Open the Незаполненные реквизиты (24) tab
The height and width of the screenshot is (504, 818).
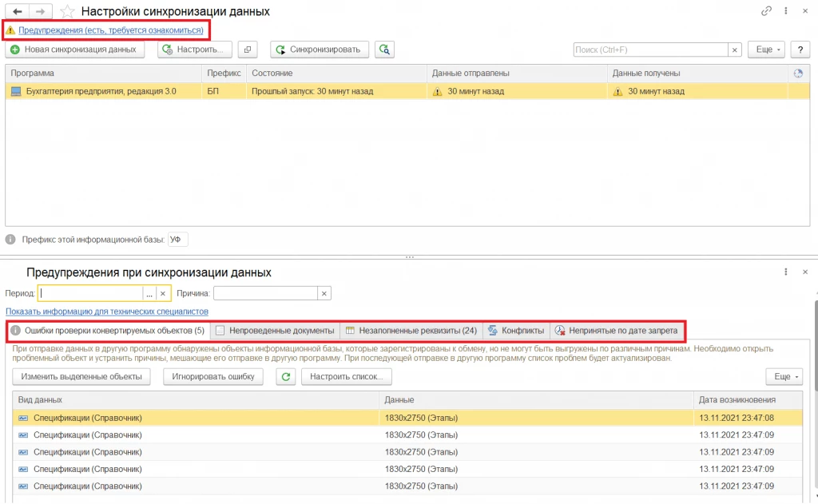click(x=411, y=331)
